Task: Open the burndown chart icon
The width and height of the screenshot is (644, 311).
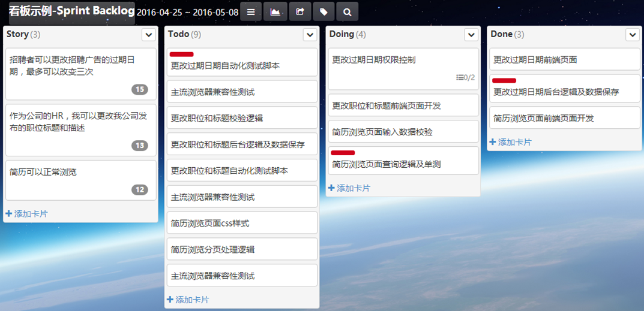Action: click(x=275, y=11)
